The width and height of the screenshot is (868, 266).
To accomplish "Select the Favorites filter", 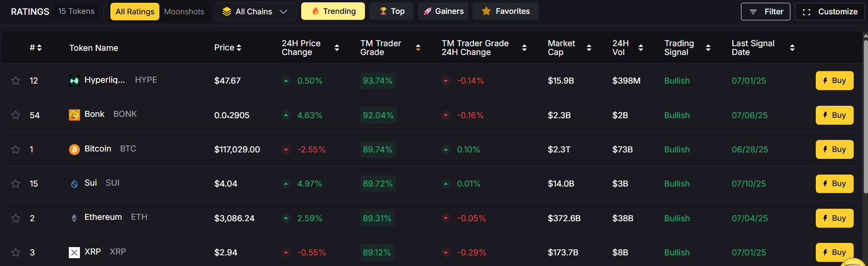I will point(505,11).
